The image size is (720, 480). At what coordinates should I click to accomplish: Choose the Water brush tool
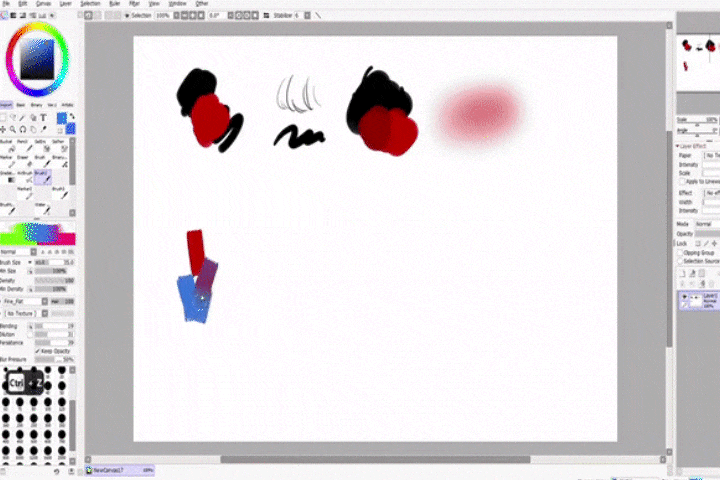[x=43, y=209]
